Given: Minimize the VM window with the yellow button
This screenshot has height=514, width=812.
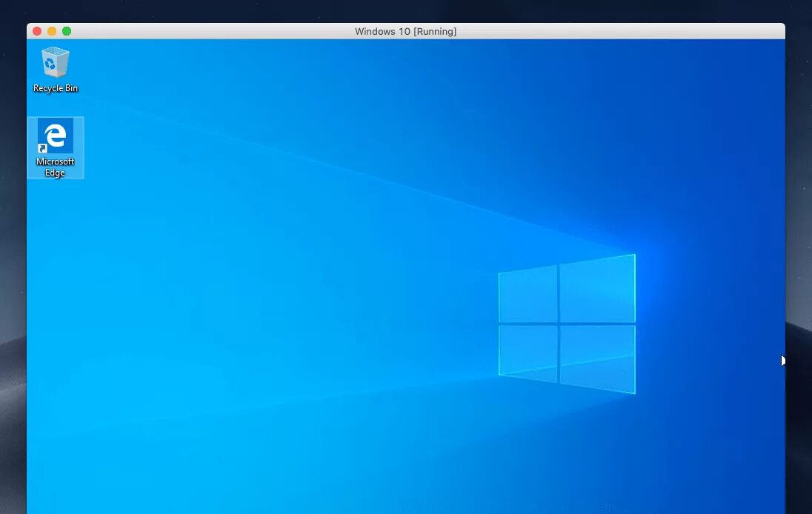Looking at the screenshot, I should click(52, 31).
